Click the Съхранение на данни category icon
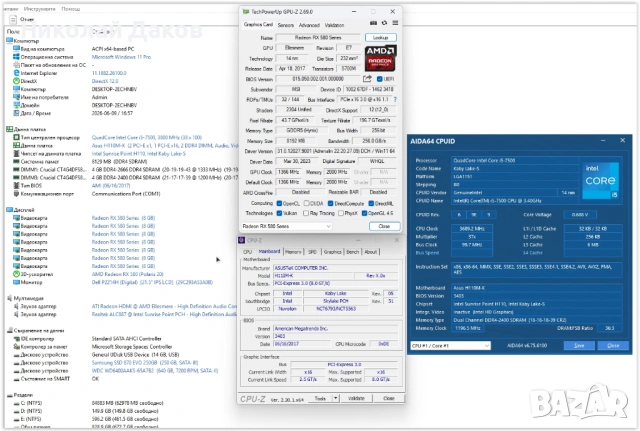 [9, 330]
